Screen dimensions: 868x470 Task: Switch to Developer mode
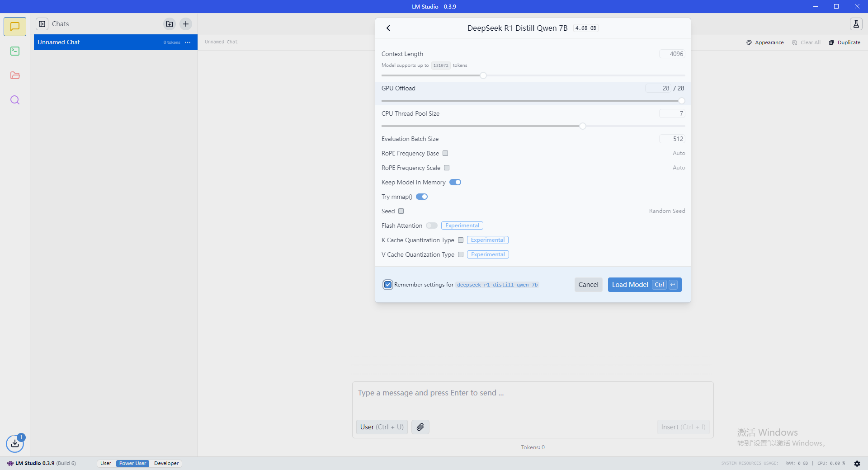point(166,463)
